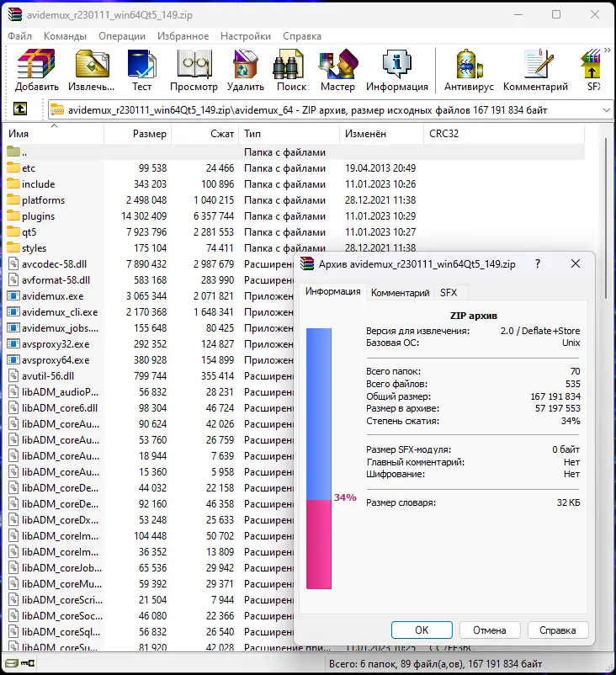Run the Тест archive test tool
The height and width of the screenshot is (675, 616).
[141, 70]
